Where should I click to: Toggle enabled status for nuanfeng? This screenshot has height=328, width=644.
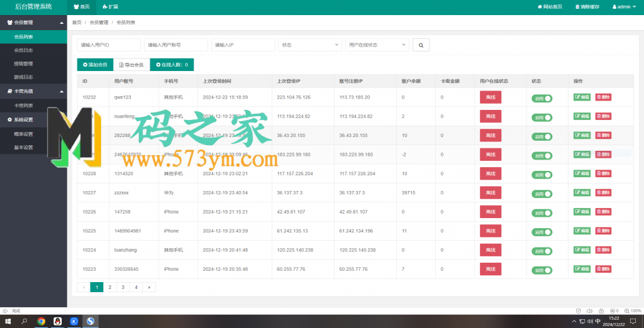click(541, 118)
